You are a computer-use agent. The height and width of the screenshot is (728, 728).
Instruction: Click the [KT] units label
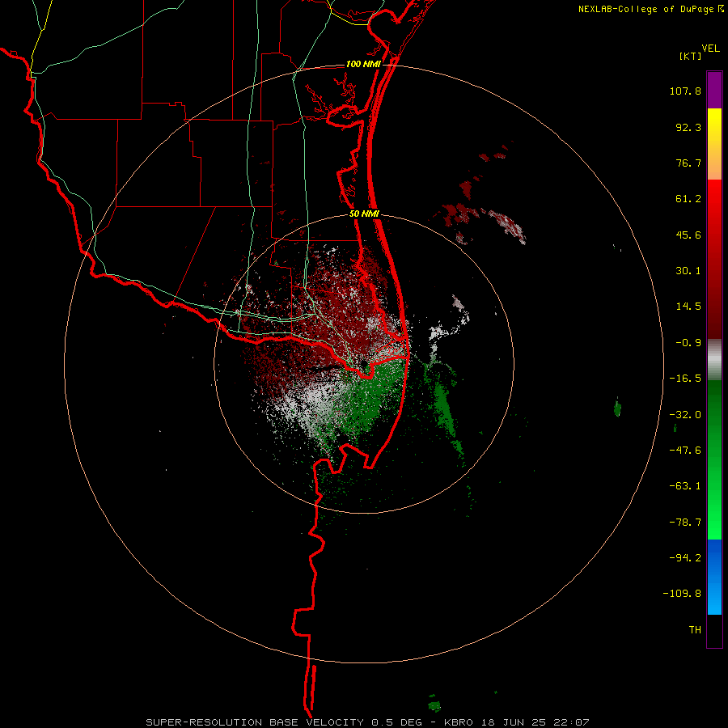click(691, 56)
